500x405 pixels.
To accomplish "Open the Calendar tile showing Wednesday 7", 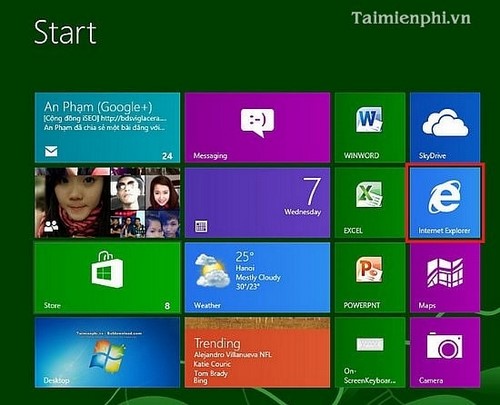I will pos(257,203).
